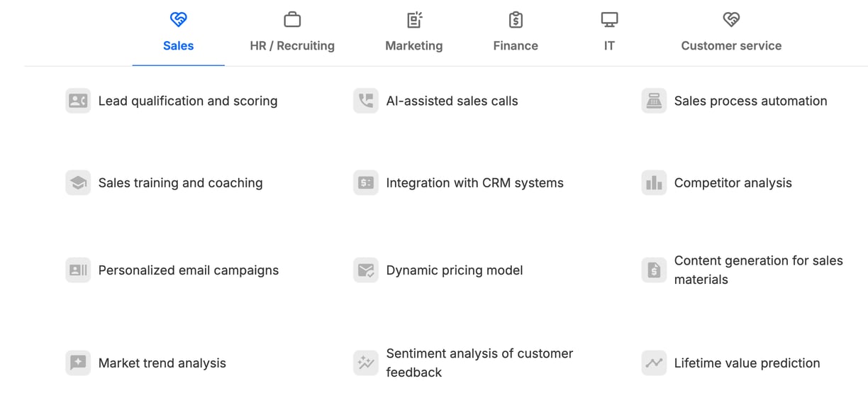Click the Lead qualification and scoring icon

(78, 101)
